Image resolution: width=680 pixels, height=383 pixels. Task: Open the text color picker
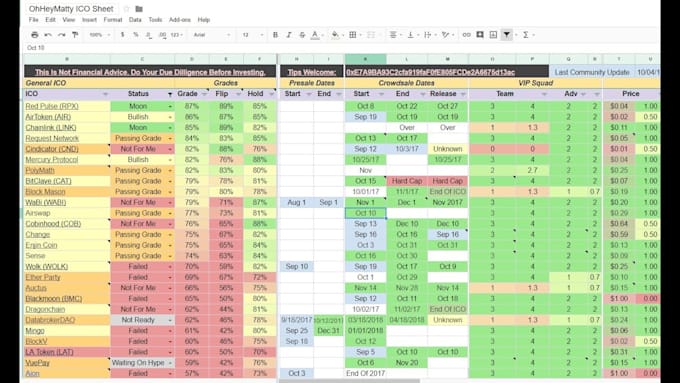[315, 35]
